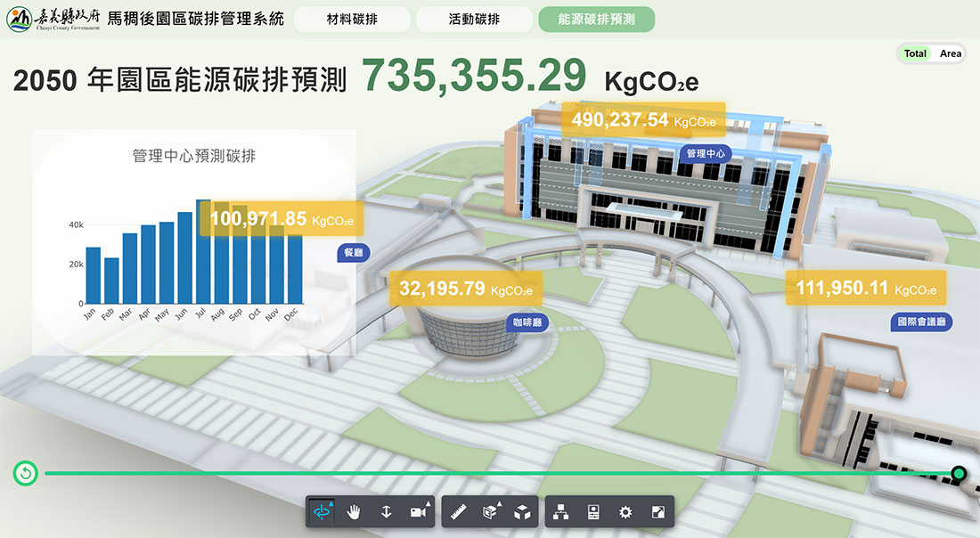Open viewer Settings gear
980x538 pixels.
(625, 512)
